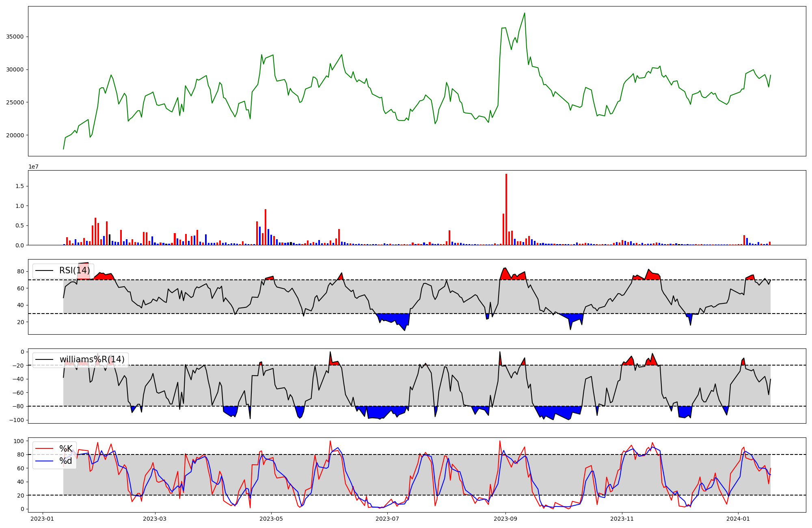This screenshot has height=528, width=812.
Task: Click the 2023-09 x-axis date label
Action: [506, 519]
